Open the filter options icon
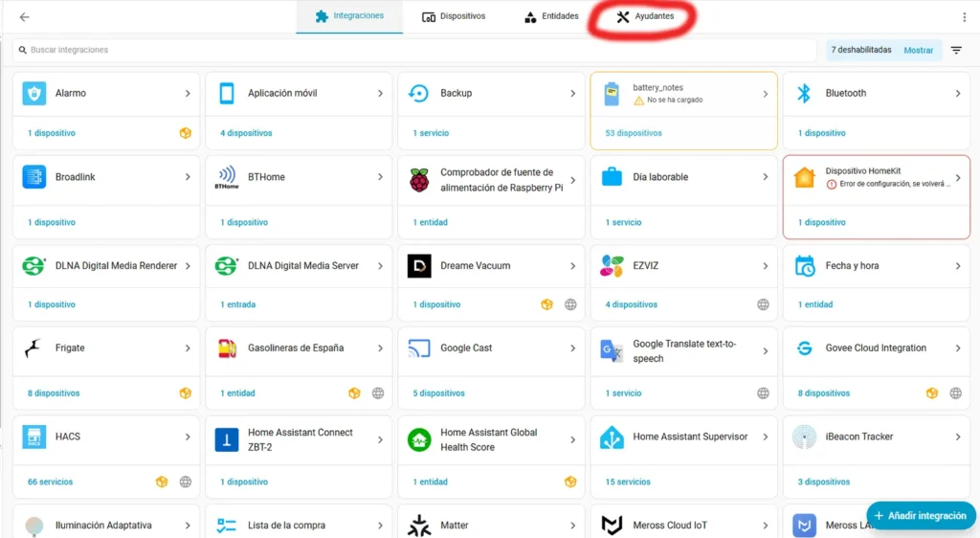Viewport: 980px width, 538px height. (956, 50)
